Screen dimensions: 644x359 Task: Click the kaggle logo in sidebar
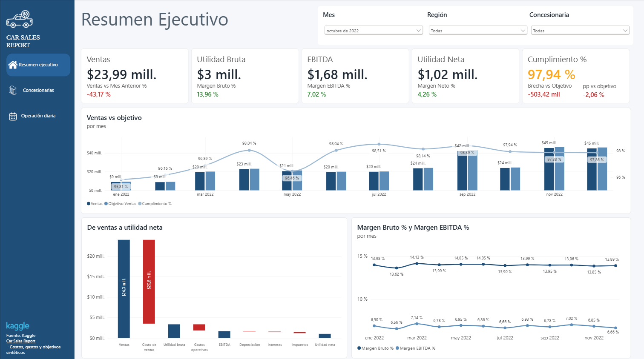point(18,326)
